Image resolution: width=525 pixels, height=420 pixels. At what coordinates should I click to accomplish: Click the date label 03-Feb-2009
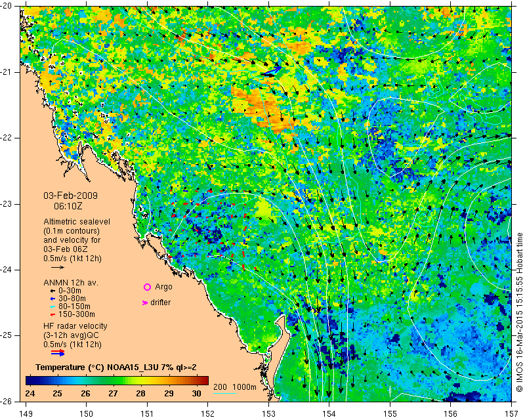tap(71, 196)
